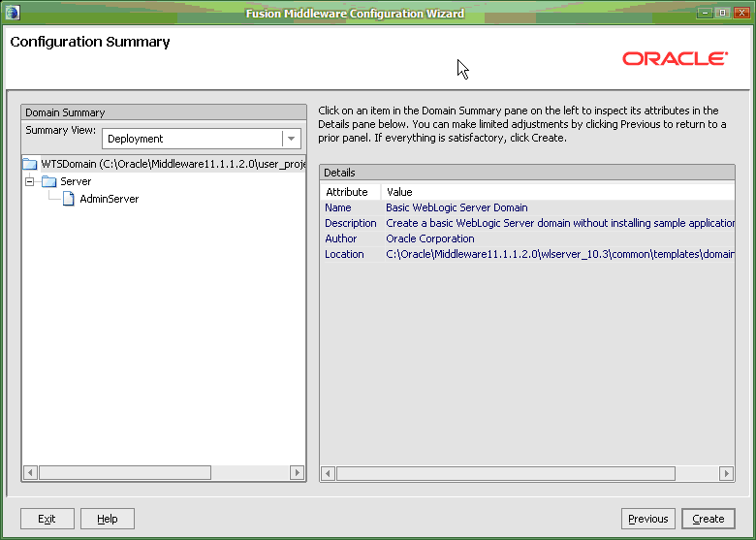Click the Server folder icon
756x540 pixels.
coord(49,181)
